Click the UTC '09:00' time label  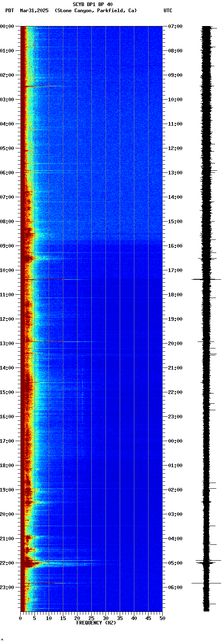(175, 75)
